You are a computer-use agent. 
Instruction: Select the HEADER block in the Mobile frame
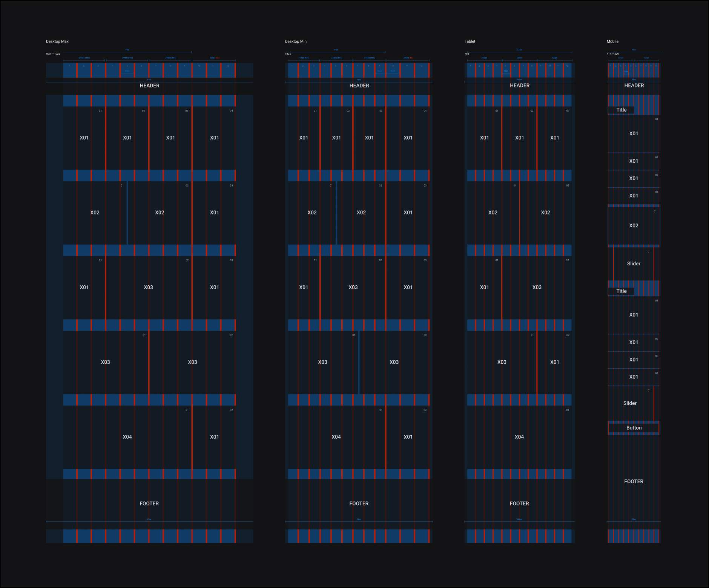coord(634,86)
